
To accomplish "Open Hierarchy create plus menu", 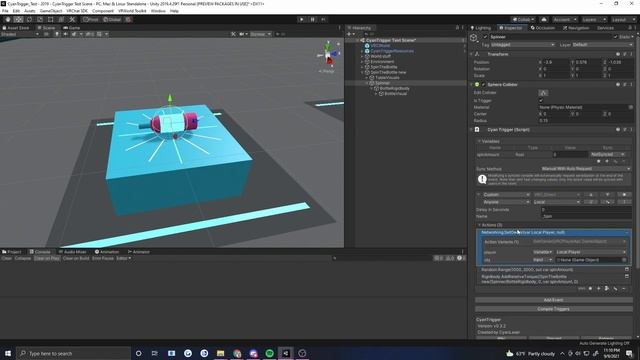I will click(350, 34).
